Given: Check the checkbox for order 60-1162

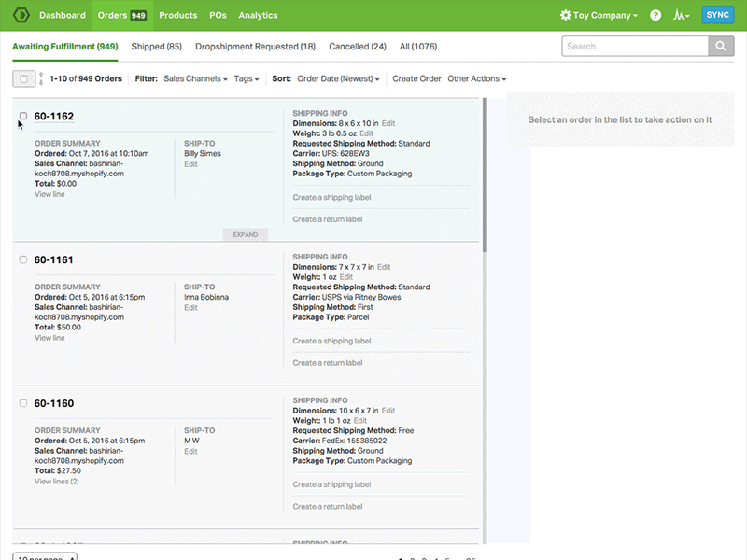Looking at the screenshot, I should point(23,116).
